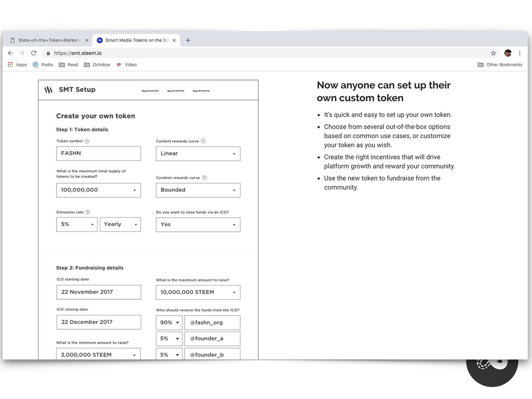Image resolution: width=532 pixels, height=399 pixels.
Task: Bookmark this page with the star icon
Action: click(494, 53)
